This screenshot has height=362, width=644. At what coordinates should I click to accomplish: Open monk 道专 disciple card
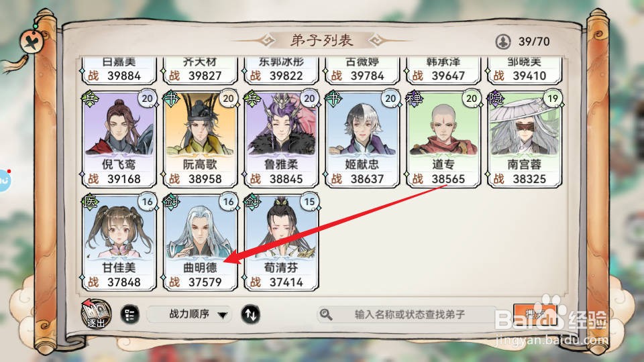click(443, 139)
